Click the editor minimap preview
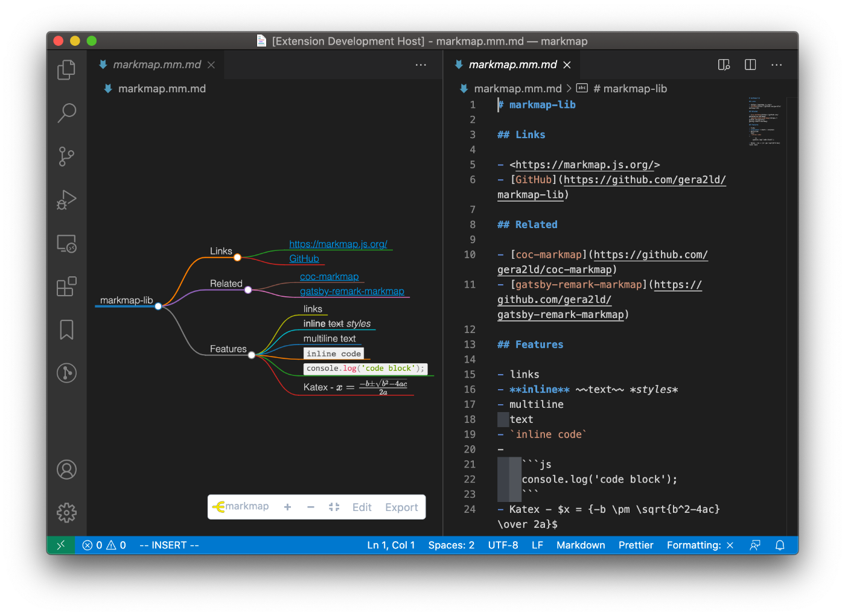The image size is (845, 616). click(x=764, y=121)
